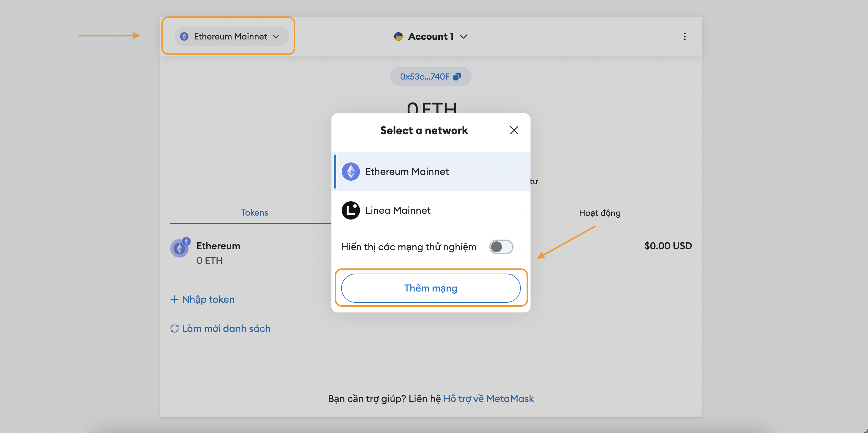Toggle Hiển thị các mạng thử nghiệm switch

501,247
